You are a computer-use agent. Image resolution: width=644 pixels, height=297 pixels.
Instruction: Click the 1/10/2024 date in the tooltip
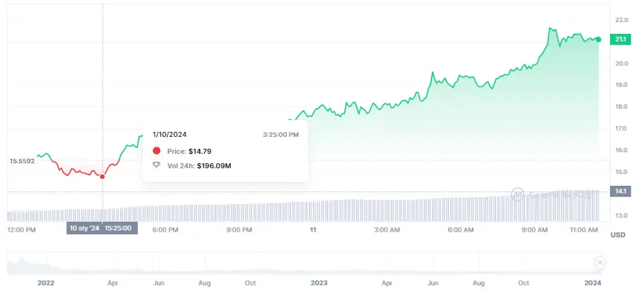click(169, 134)
